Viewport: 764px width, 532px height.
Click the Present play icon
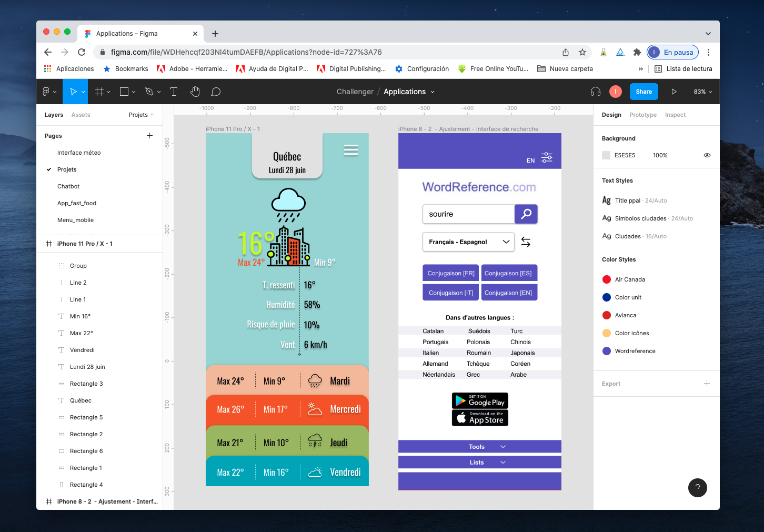[674, 92]
